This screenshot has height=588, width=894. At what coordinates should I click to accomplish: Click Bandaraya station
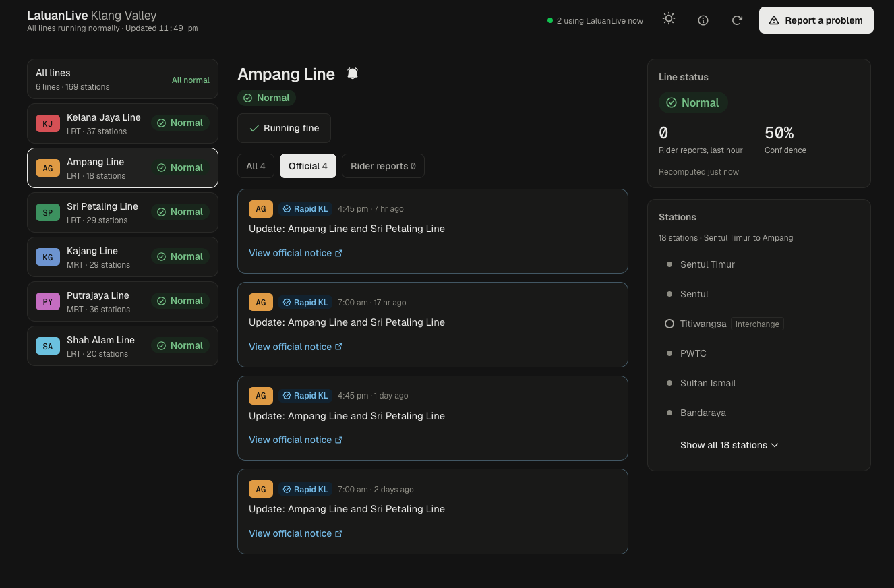(x=703, y=413)
